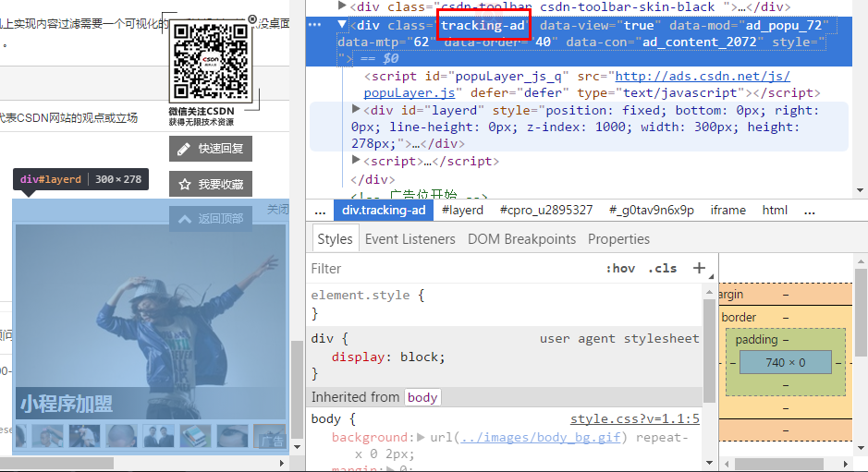Click the star icon on favorites button
This screenshot has height=472, width=868.
(185, 184)
